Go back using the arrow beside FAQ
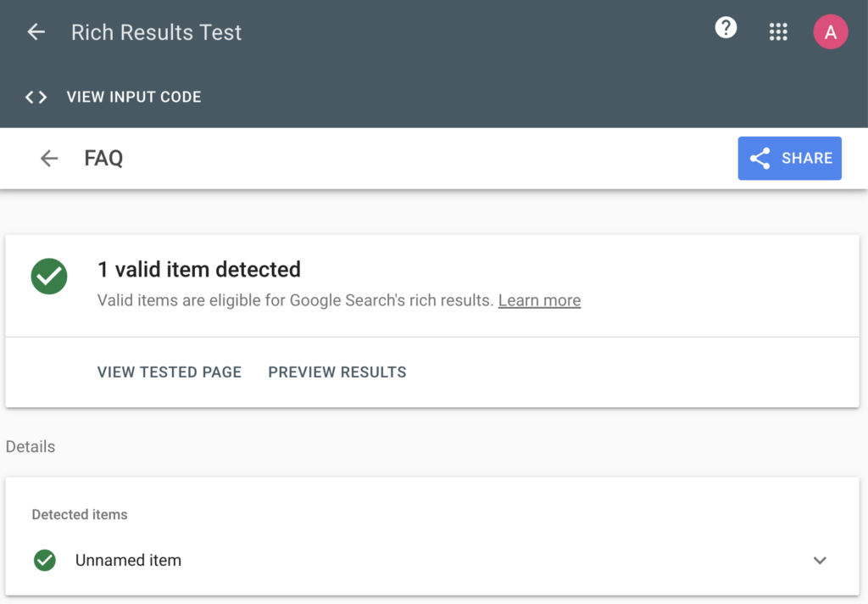 (x=49, y=158)
